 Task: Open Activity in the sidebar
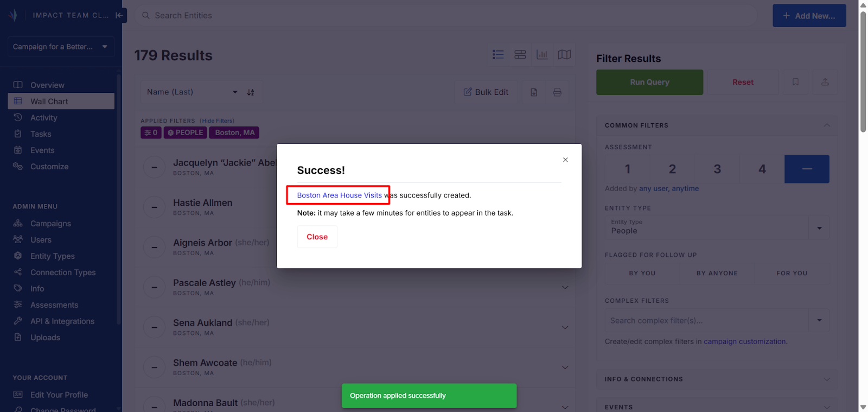43,118
